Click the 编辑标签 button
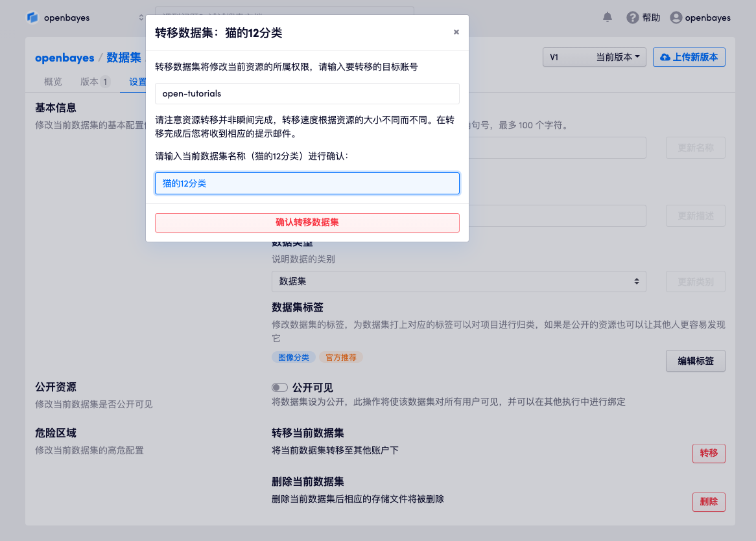Image resolution: width=756 pixels, height=541 pixels. pyautogui.click(x=695, y=361)
